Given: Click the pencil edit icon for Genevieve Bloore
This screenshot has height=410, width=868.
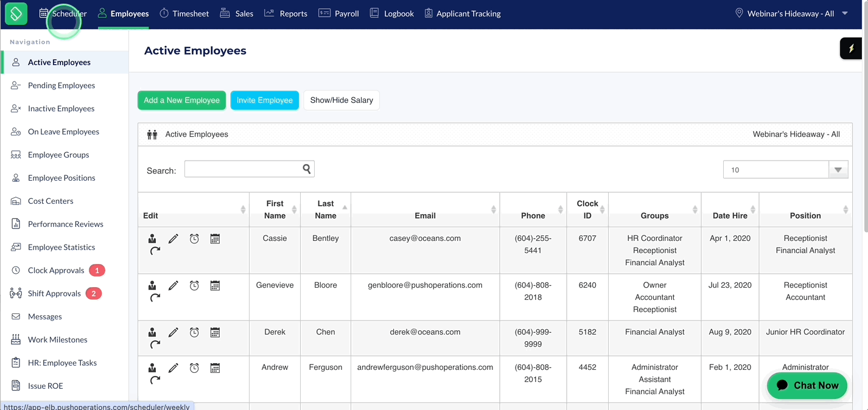Looking at the screenshot, I should 173,286.
